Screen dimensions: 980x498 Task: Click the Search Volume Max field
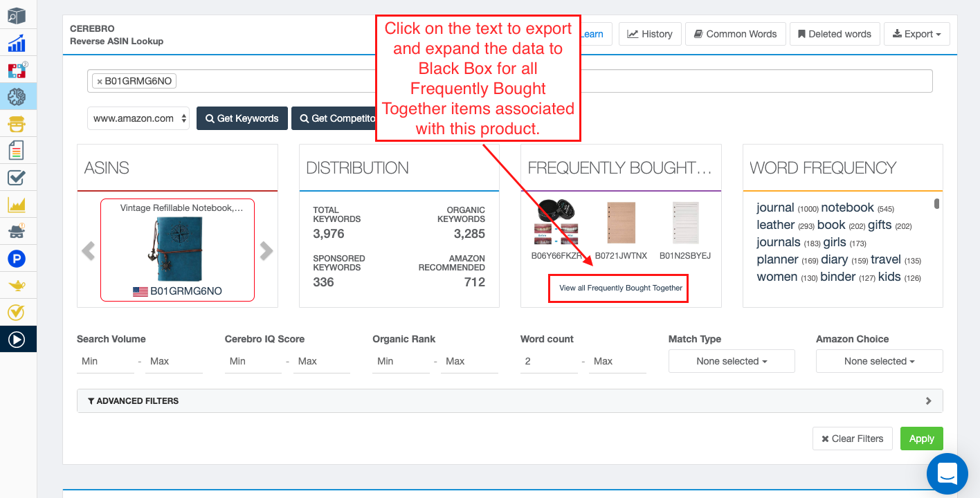click(x=174, y=361)
